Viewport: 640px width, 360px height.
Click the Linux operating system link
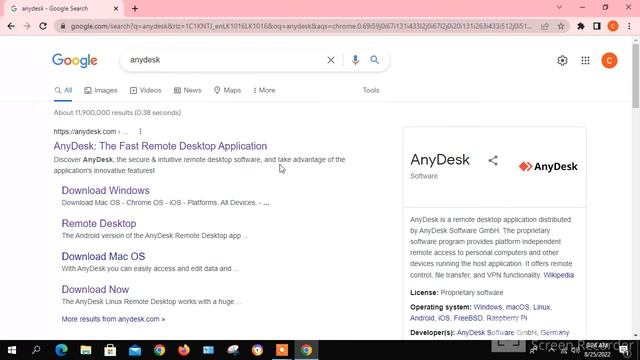pos(541,307)
